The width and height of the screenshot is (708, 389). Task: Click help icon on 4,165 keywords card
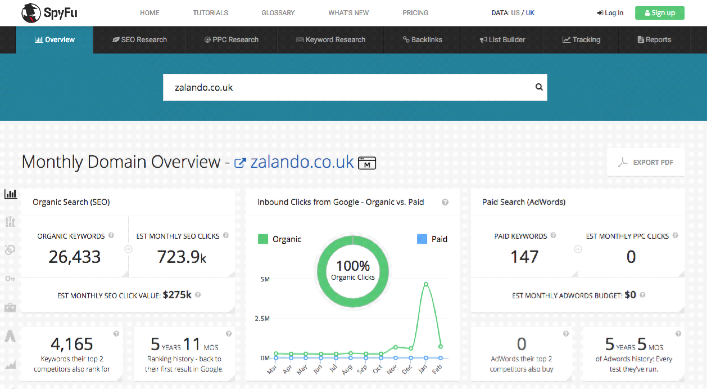click(x=116, y=333)
